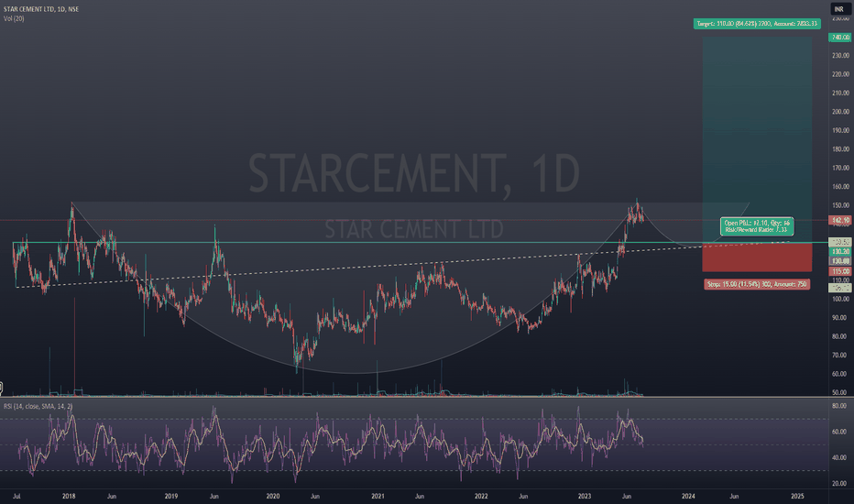Click 90.00 on the price scale

tap(841, 318)
